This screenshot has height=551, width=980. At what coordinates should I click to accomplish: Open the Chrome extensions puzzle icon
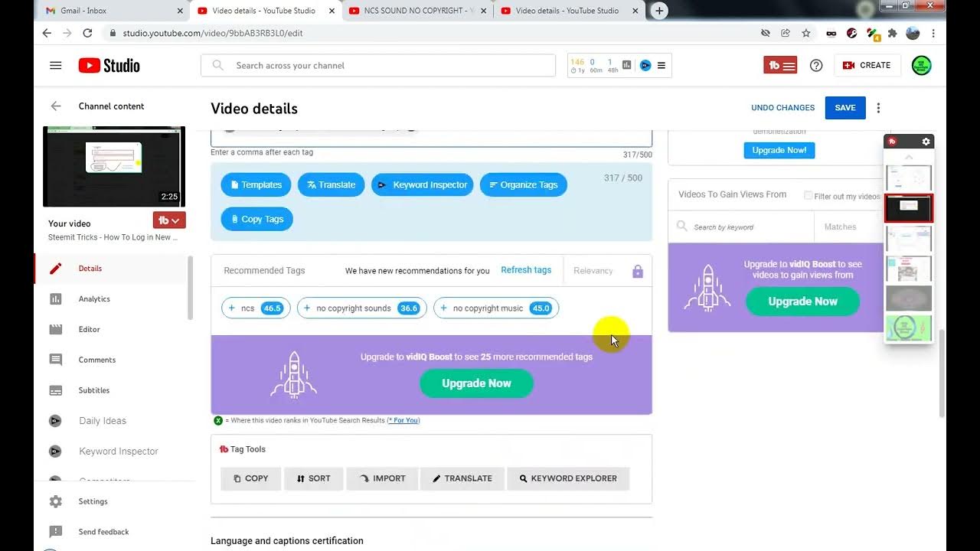(x=893, y=34)
